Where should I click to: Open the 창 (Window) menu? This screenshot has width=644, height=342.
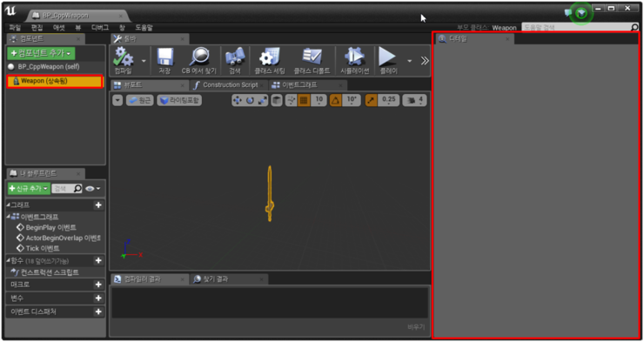click(122, 28)
